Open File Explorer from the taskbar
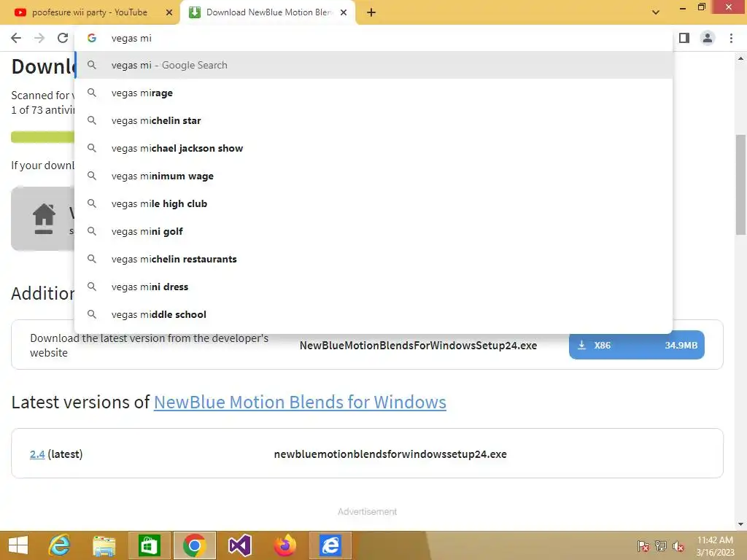747x560 pixels. [x=104, y=545]
